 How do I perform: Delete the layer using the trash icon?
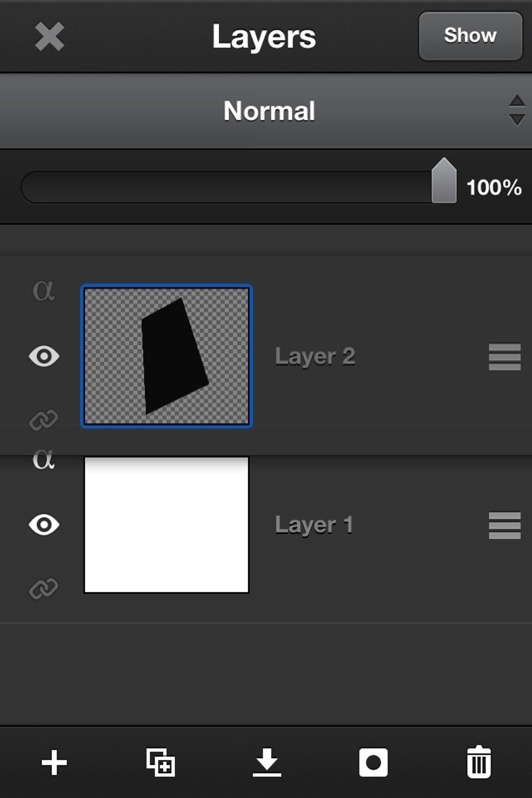(479, 763)
